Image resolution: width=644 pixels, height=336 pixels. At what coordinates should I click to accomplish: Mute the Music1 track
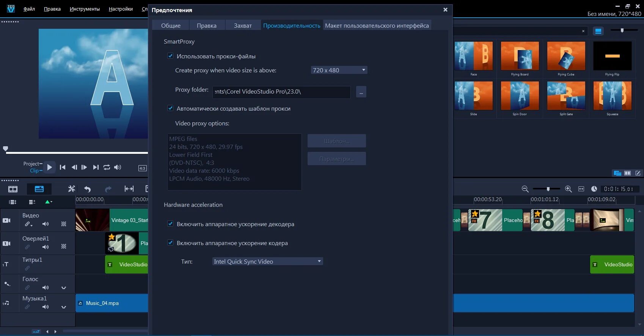pyautogui.click(x=46, y=307)
